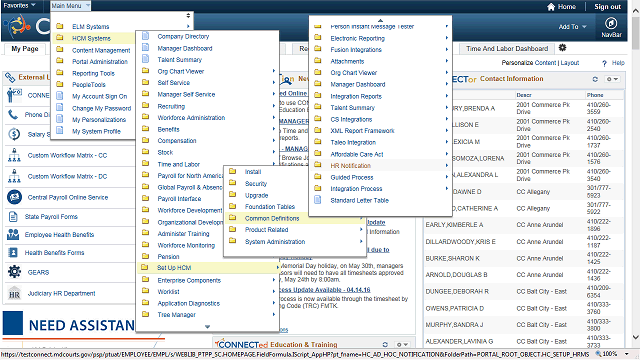Open Change My Password menu link
The height and width of the screenshot is (360, 640).
[102, 108]
